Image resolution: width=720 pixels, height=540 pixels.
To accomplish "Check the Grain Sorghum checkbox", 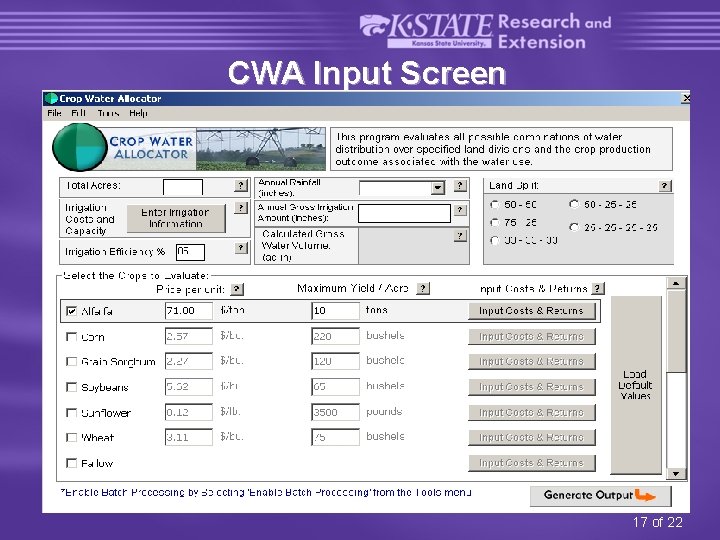I will coord(71,362).
